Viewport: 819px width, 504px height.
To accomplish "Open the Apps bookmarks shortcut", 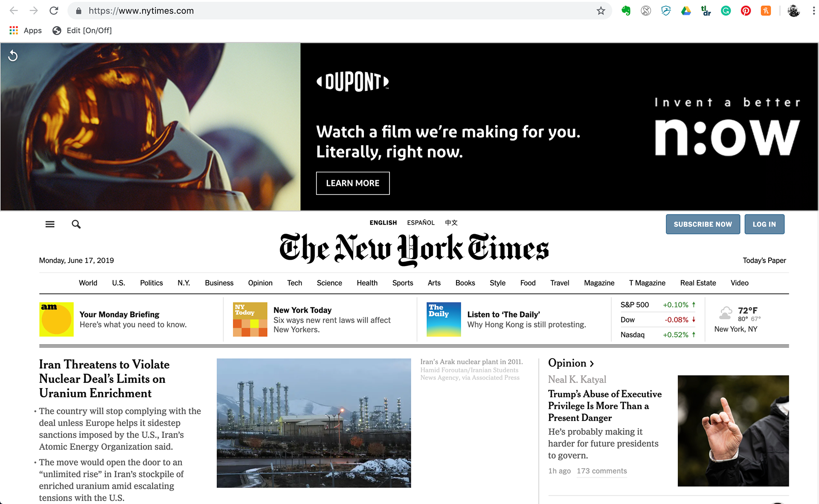I will coord(26,30).
